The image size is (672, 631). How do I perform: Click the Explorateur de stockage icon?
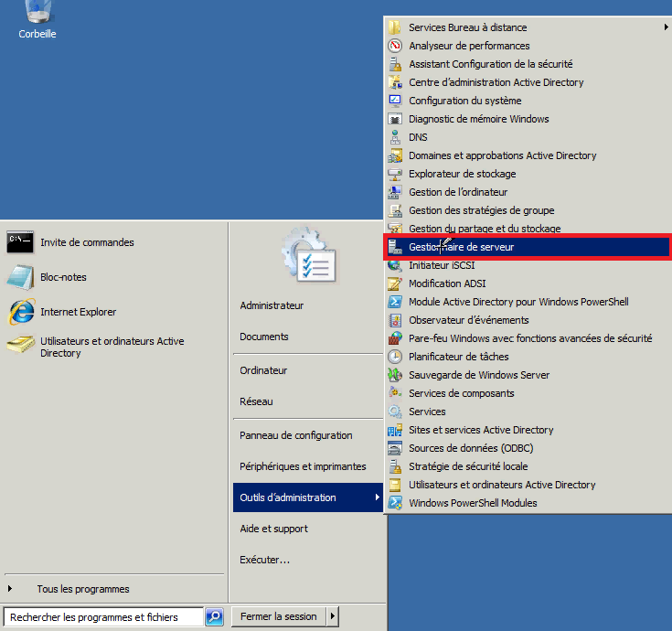(395, 174)
